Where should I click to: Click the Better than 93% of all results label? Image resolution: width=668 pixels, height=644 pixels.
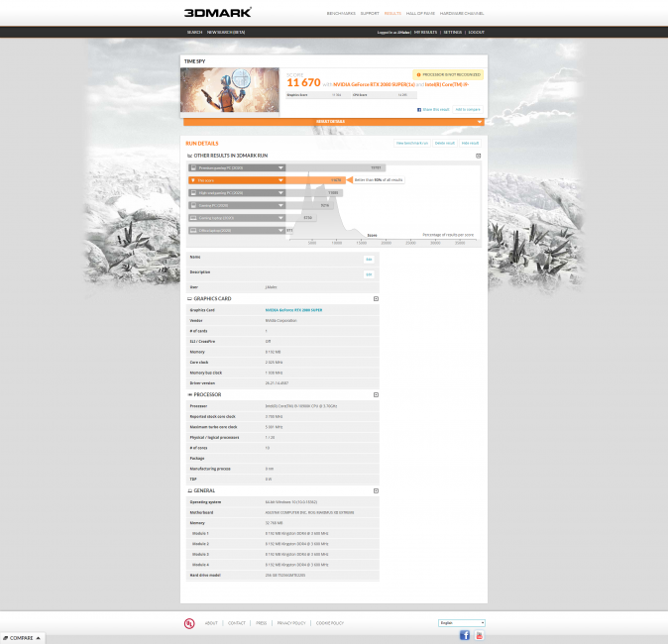379,180
